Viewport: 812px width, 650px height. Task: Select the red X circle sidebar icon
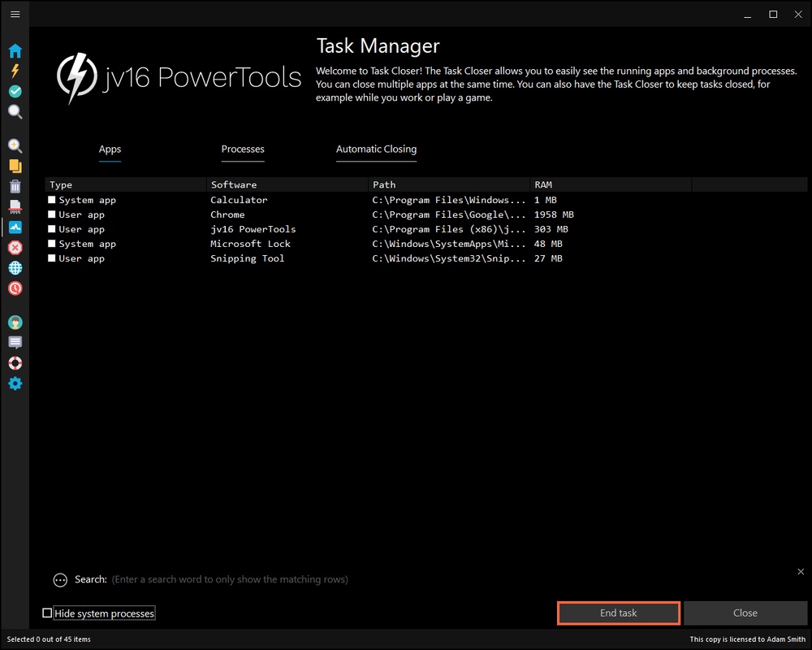pos(15,247)
